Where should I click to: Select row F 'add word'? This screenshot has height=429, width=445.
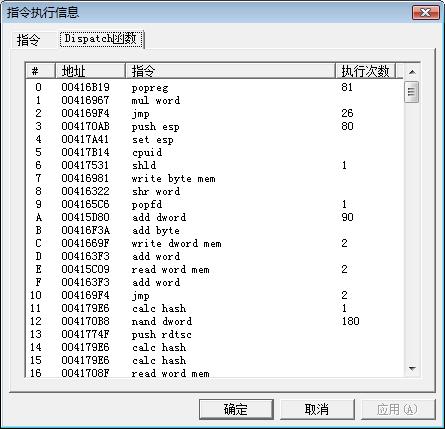pyautogui.click(x=214, y=282)
